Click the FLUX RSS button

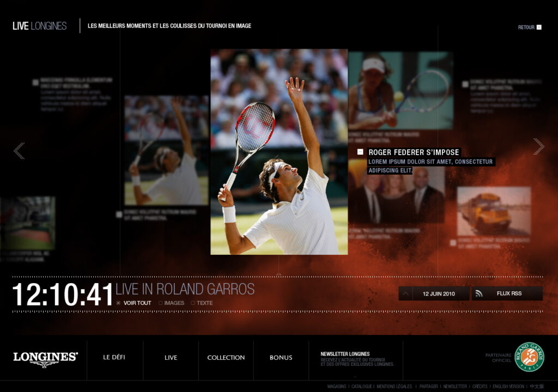507,293
